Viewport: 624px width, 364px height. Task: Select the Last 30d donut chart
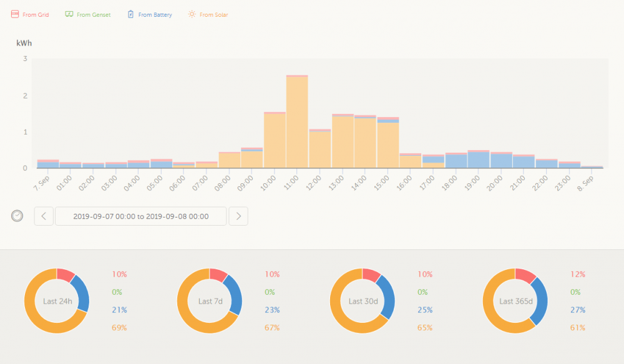pos(363,301)
